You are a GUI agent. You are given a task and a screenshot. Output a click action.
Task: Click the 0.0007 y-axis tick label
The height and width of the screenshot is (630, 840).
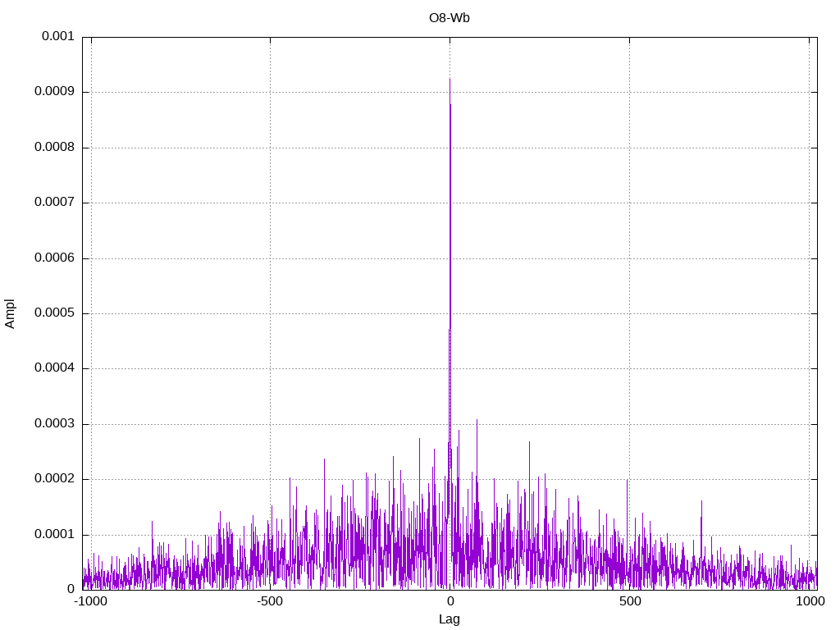[54, 203]
